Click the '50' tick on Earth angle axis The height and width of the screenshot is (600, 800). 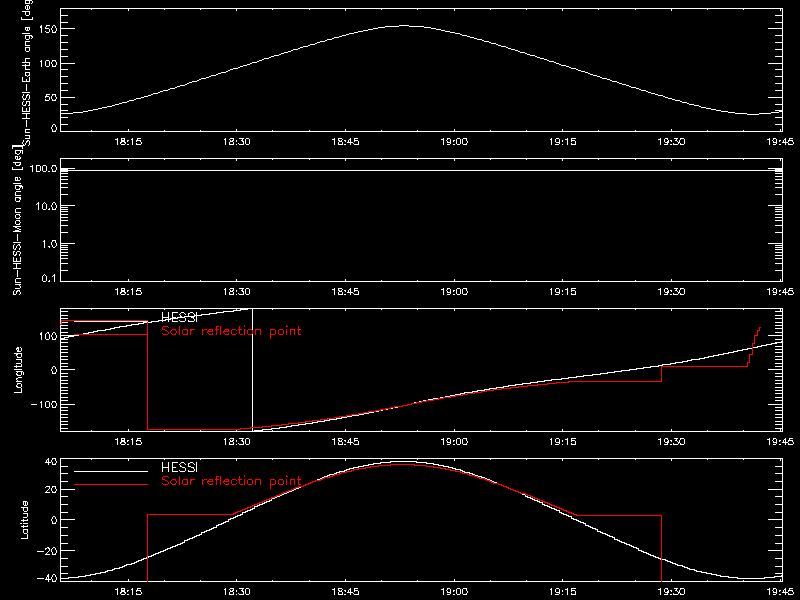[51, 98]
